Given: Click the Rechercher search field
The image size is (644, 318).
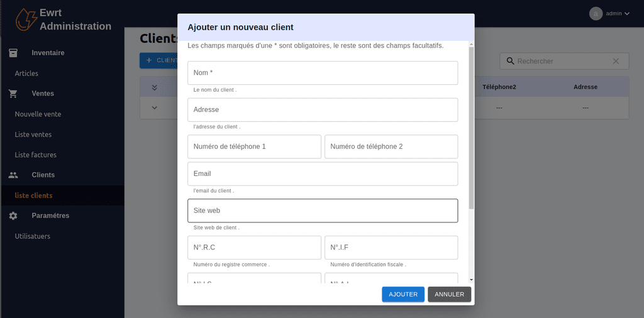Looking at the screenshot, I should 563,61.
